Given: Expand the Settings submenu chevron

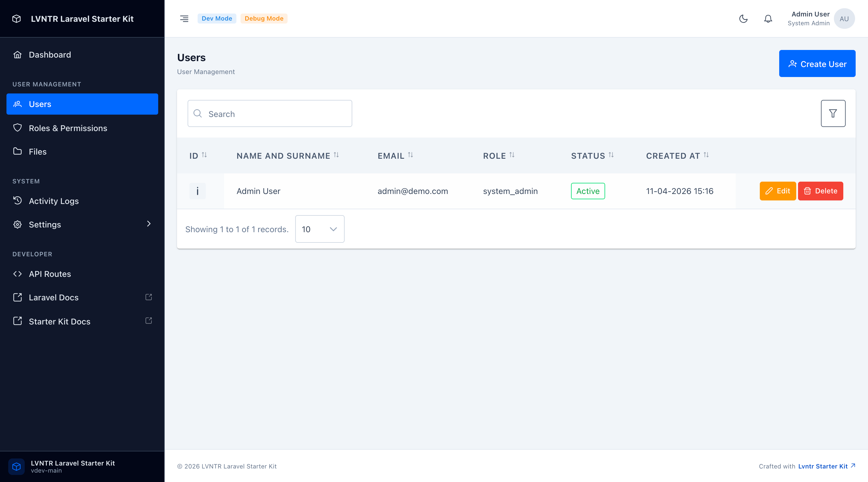Looking at the screenshot, I should [x=148, y=224].
